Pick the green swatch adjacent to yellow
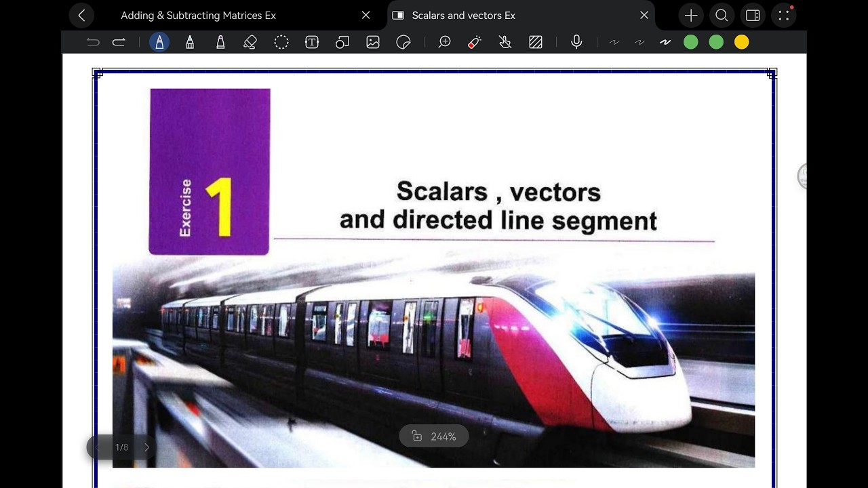868x488 pixels. click(716, 42)
